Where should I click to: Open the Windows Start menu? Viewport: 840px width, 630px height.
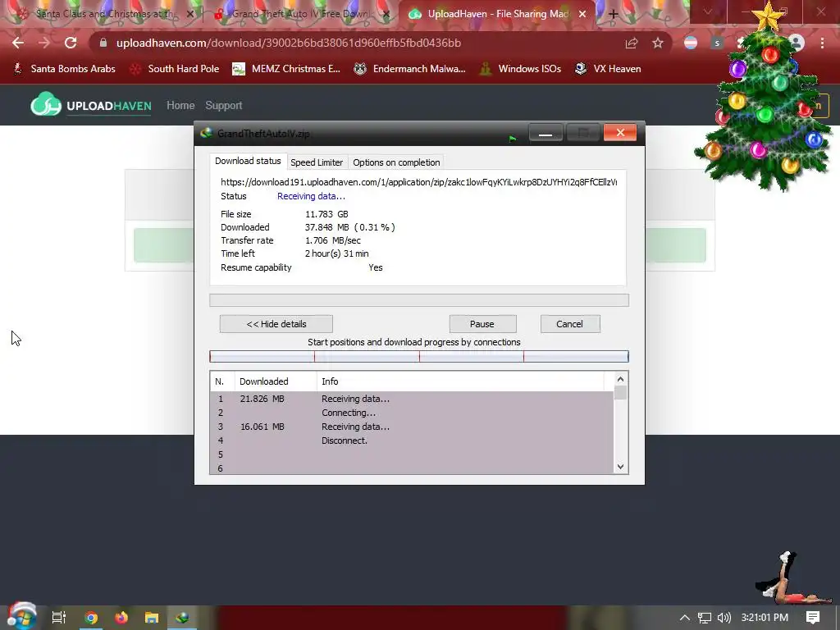click(x=21, y=617)
